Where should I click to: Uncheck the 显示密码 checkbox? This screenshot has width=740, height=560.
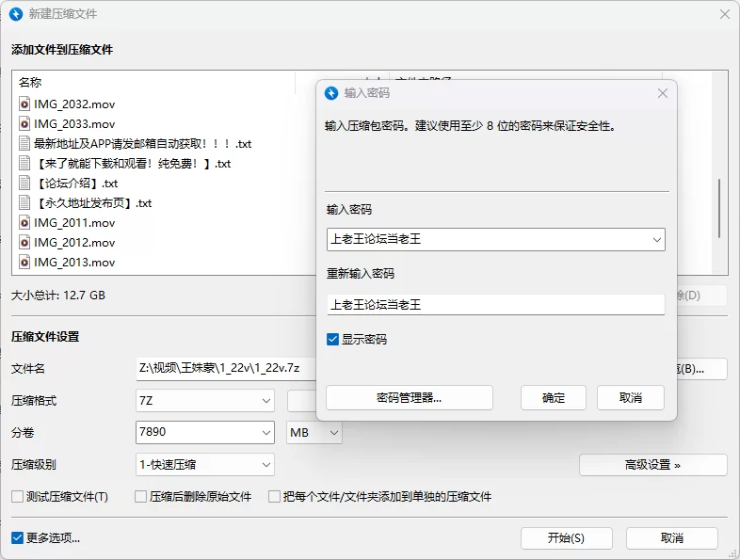pos(333,339)
